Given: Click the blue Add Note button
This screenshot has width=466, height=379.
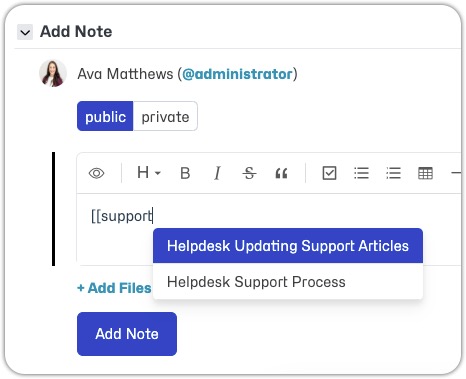Looking at the screenshot, I should pos(127,334).
